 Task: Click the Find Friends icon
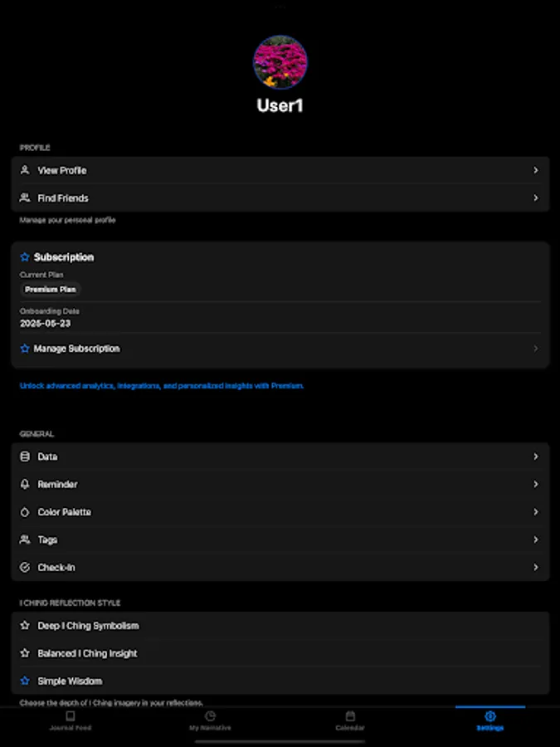26,198
